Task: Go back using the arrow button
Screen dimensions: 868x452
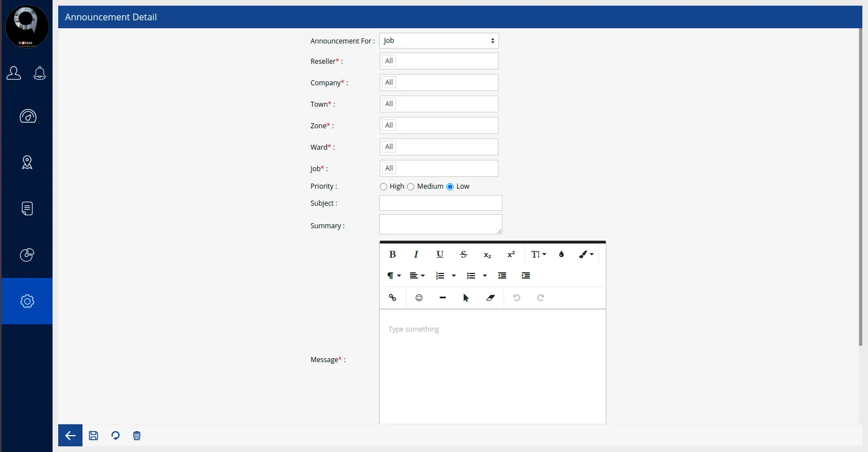Action: 70,436
